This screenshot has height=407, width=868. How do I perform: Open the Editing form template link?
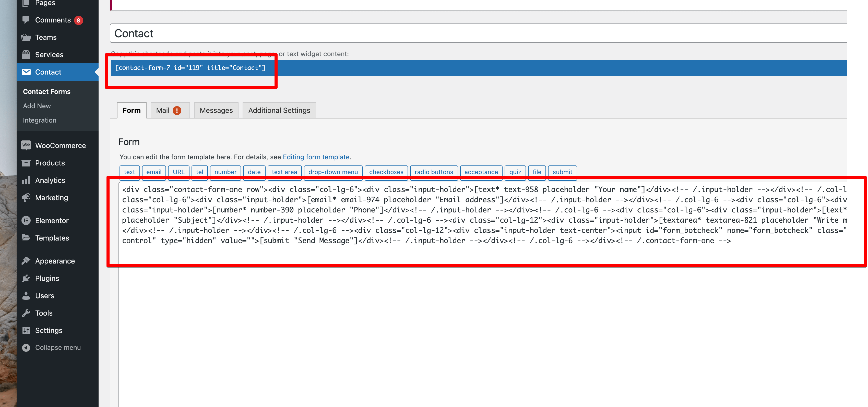point(316,157)
